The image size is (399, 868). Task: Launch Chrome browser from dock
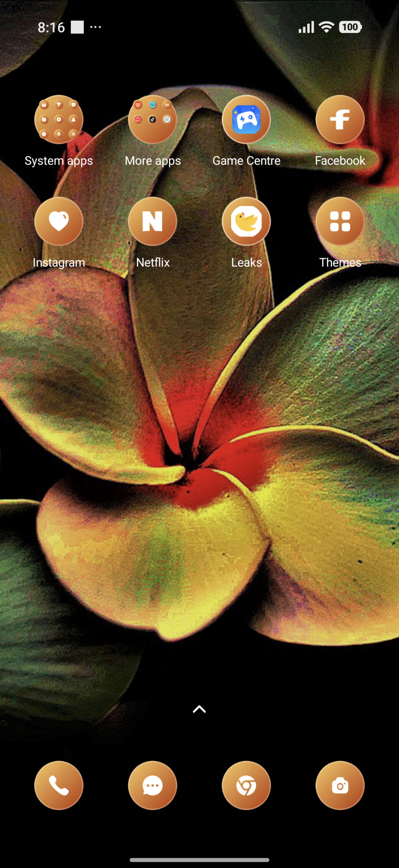[x=246, y=786]
